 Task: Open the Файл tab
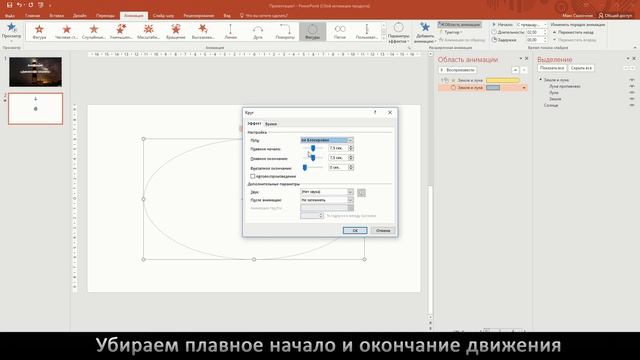click(x=10, y=16)
